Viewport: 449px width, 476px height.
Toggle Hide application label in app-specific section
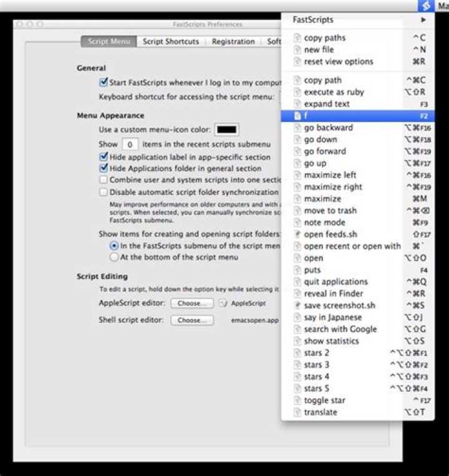click(x=104, y=157)
